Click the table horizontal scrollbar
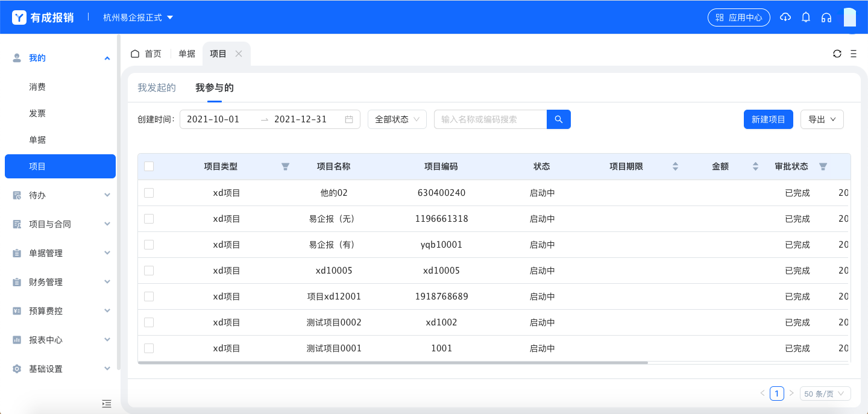This screenshot has height=414, width=868. coord(393,363)
